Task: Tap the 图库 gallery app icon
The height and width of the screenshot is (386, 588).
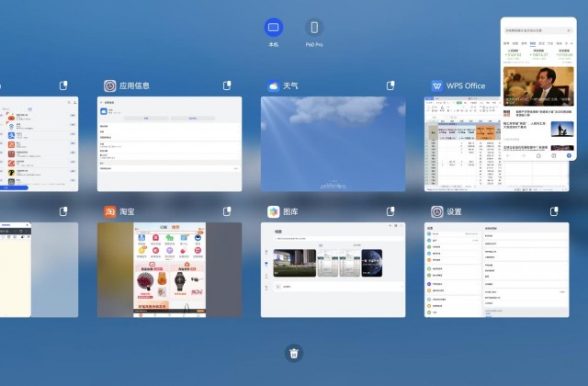Action: (x=274, y=211)
